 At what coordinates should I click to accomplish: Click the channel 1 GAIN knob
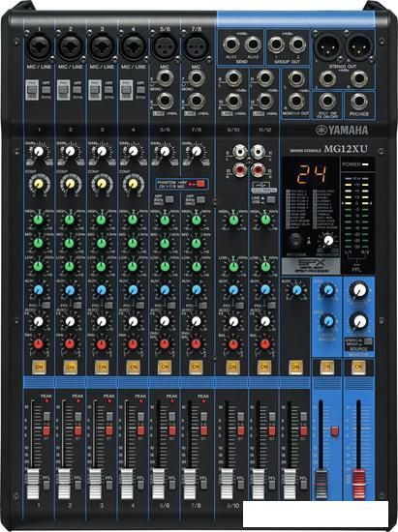pyautogui.click(x=39, y=151)
